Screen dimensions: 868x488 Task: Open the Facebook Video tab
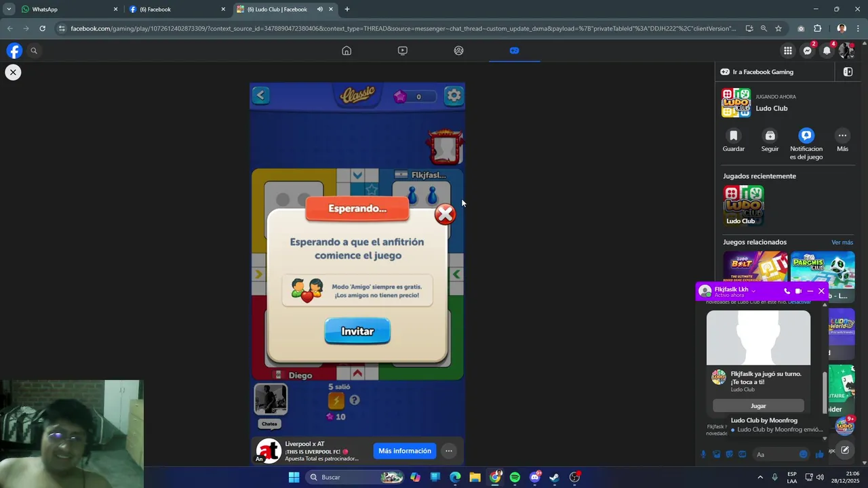pyautogui.click(x=403, y=51)
